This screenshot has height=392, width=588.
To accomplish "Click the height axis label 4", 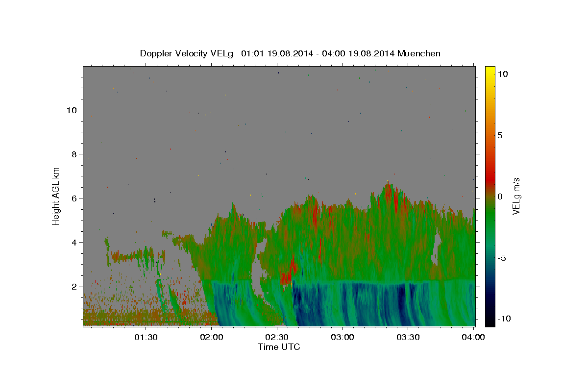I will (75, 243).
